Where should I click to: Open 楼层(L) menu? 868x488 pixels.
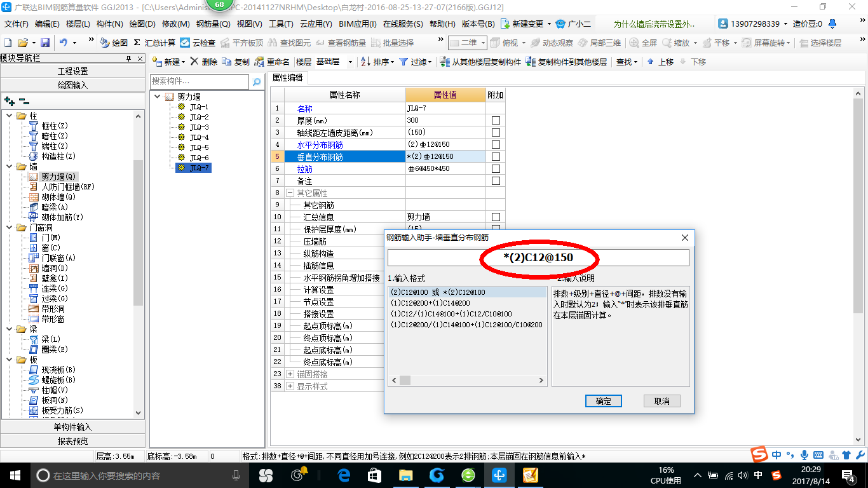(x=78, y=24)
